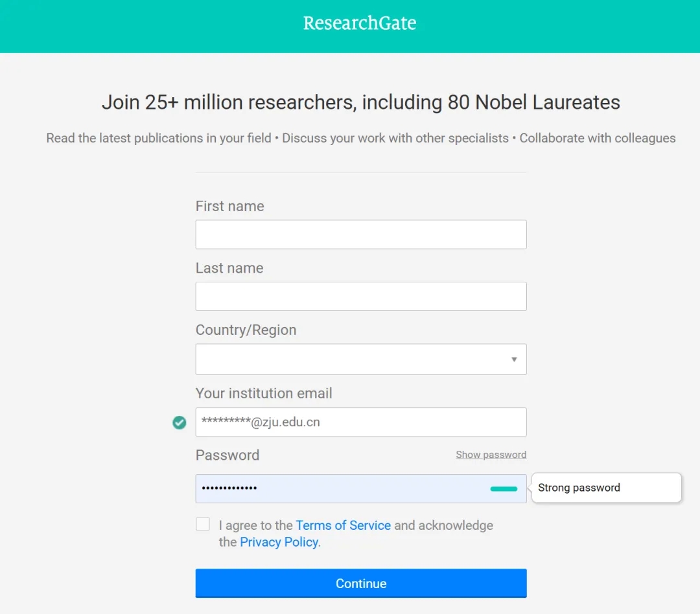700x614 pixels.
Task: Click the Password label text
Action: (227, 455)
